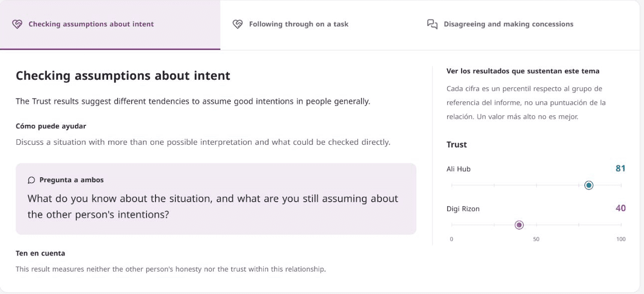Click the heart icon on Checking assumptions tab
This screenshot has height=294, width=644.
(17, 24)
